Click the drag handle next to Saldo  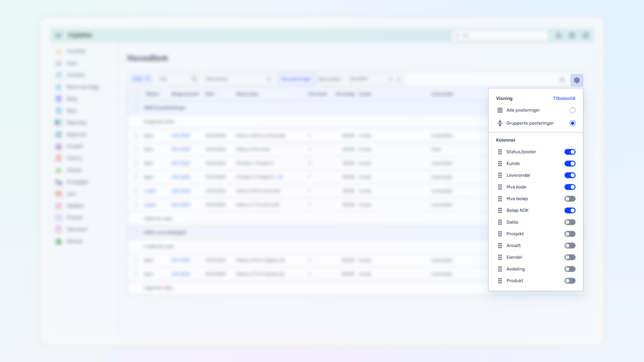[x=500, y=222]
